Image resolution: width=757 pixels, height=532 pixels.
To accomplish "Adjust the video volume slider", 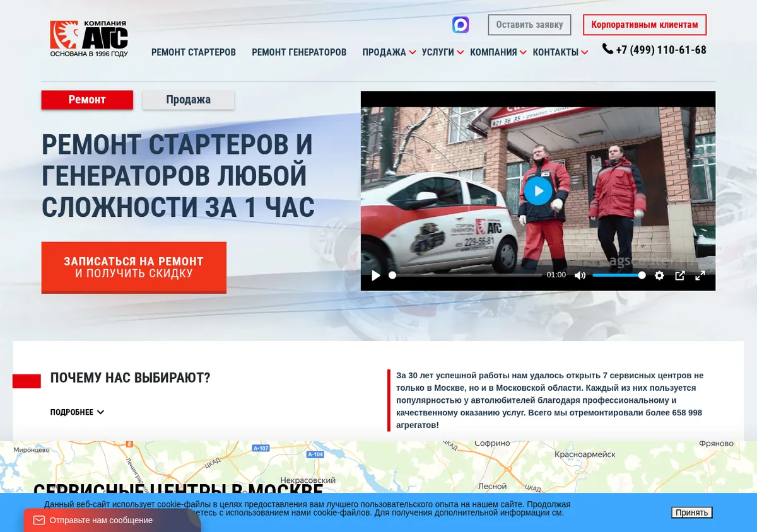I will [618, 275].
